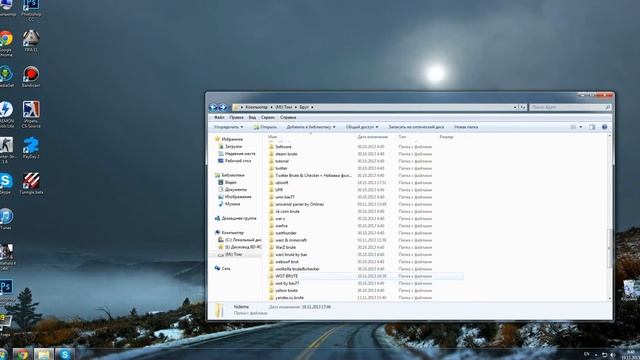
Task: Open the Battlefield 4 desktop icon
Action: [x=7, y=257]
